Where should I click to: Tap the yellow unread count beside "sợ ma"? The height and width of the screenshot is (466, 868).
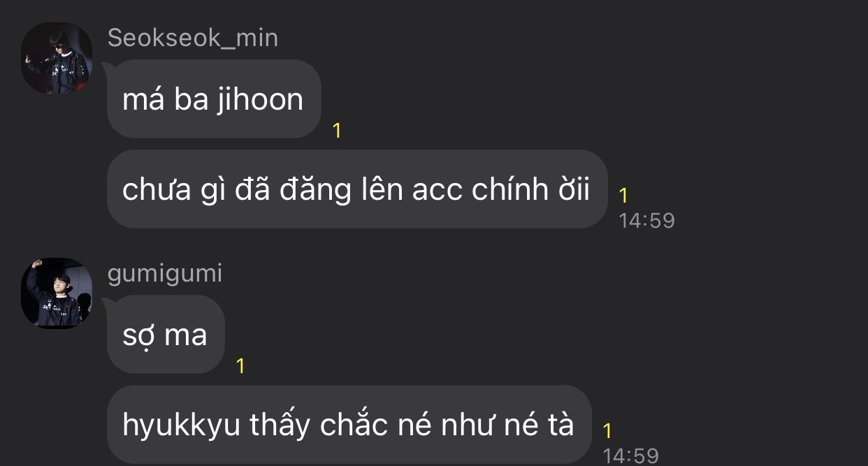240,366
